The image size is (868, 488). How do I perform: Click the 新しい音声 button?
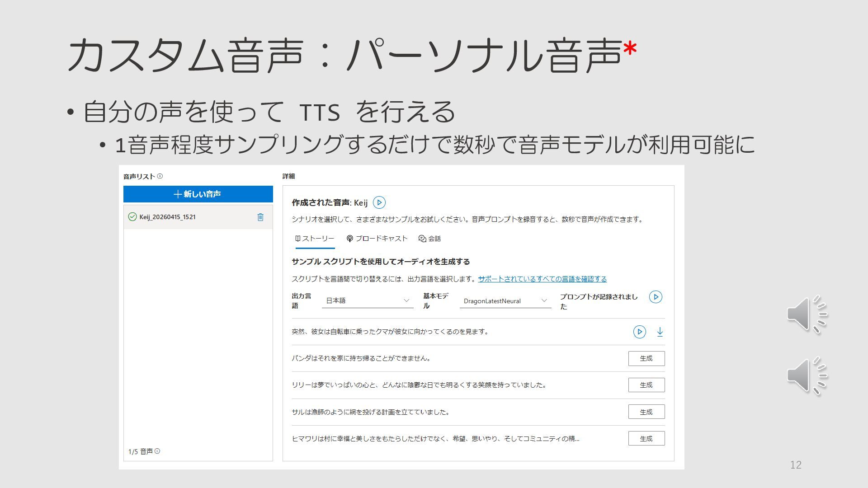tap(198, 194)
